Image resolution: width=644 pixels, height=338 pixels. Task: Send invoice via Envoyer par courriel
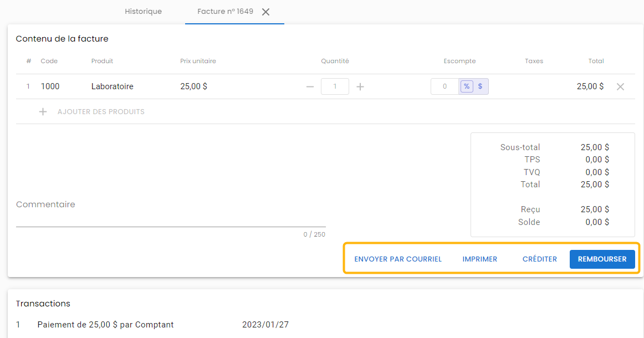click(x=398, y=259)
